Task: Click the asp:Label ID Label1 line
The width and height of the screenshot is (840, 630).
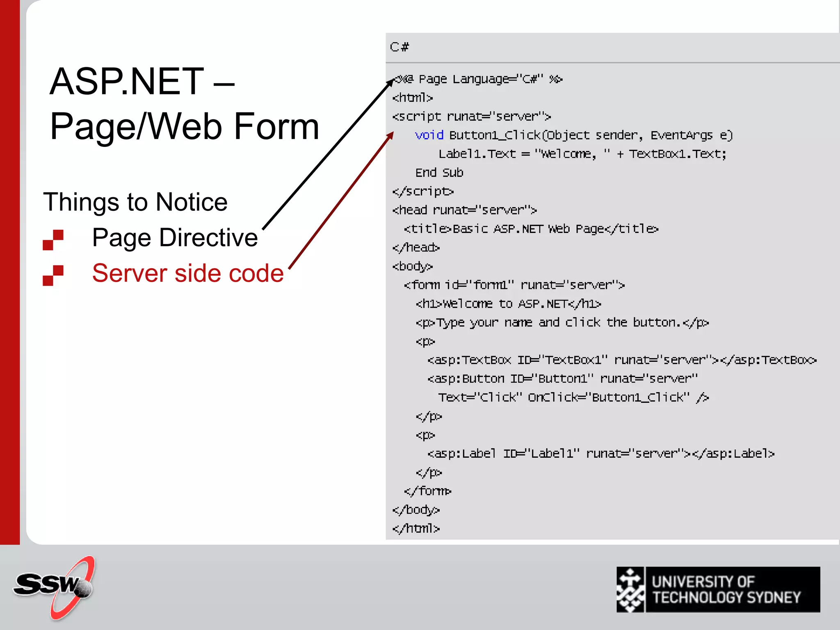Action: 600,454
